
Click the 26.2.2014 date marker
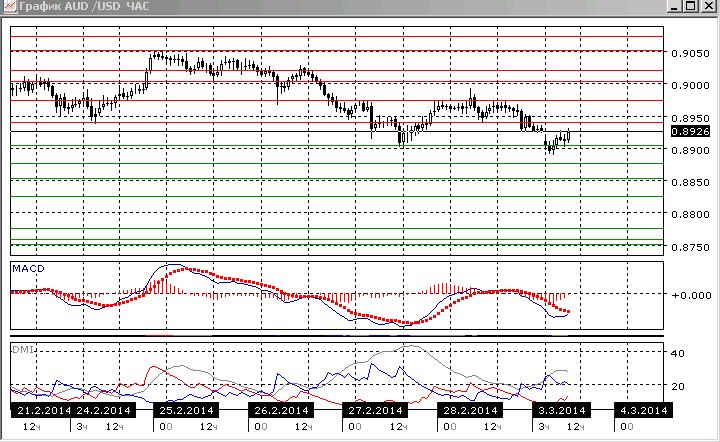coord(281,410)
